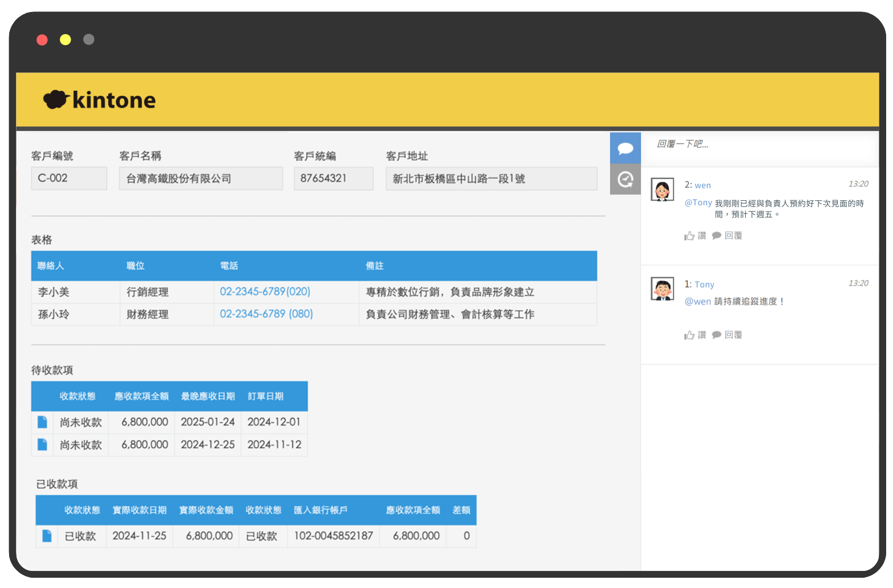Click wen's avatar picture

click(x=662, y=189)
